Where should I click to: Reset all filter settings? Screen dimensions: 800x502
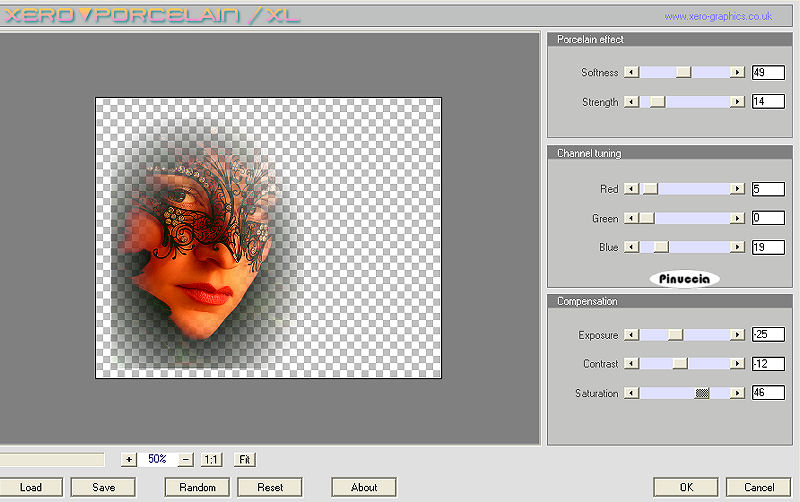tap(270, 487)
